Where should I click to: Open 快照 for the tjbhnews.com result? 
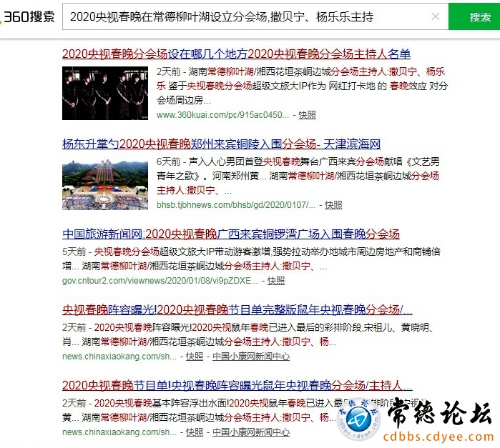(333, 205)
